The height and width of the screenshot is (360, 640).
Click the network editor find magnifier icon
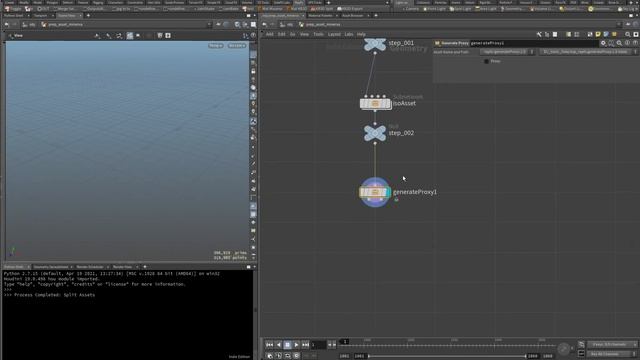pyautogui.click(x=628, y=35)
